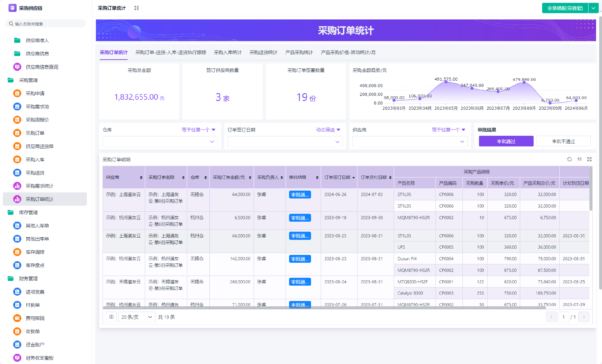
Task: Click fullscreen icon beside 采购订单统计 title
Action: point(136,8)
